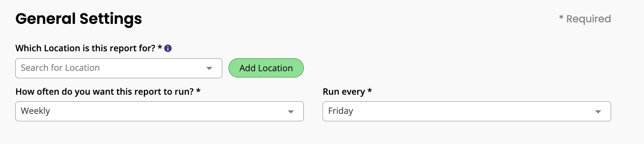The width and height of the screenshot is (644, 144).
Task: Click empty middle area of Friday dropdown
Action: [470, 111]
